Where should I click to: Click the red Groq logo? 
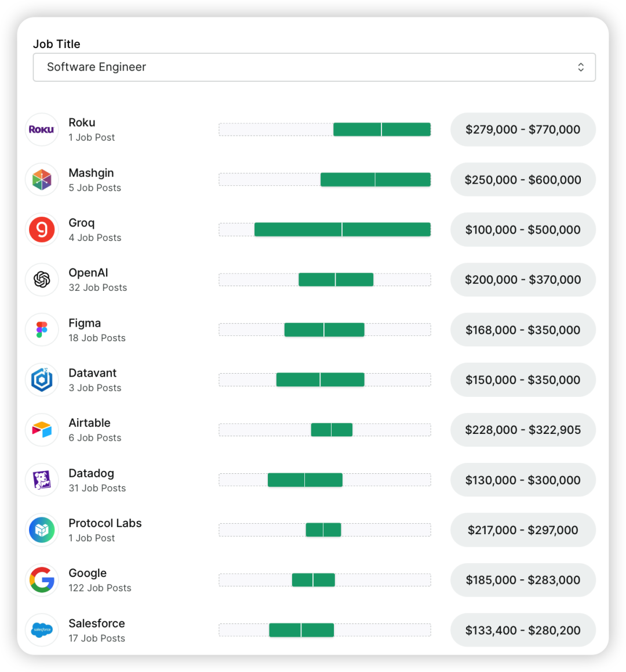pyautogui.click(x=42, y=230)
